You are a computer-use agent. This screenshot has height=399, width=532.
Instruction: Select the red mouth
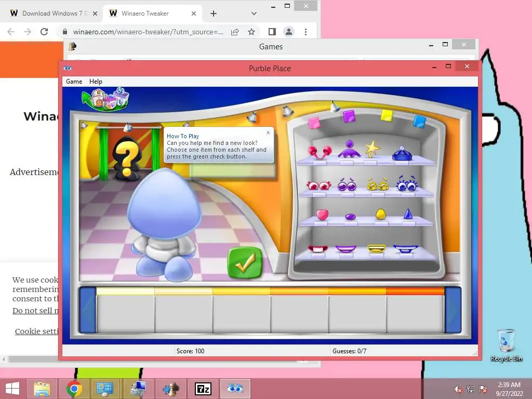(318, 249)
